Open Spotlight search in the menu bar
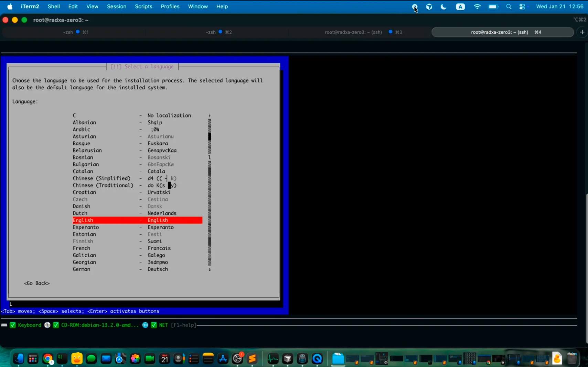The width and height of the screenshot is (588, 367). 509,6
